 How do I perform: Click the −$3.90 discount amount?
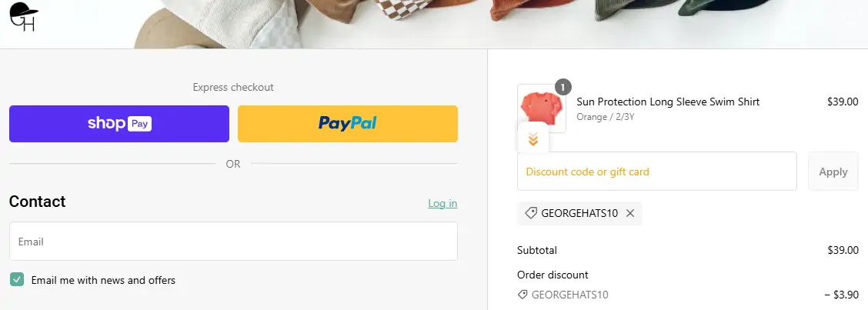(840, 295)
